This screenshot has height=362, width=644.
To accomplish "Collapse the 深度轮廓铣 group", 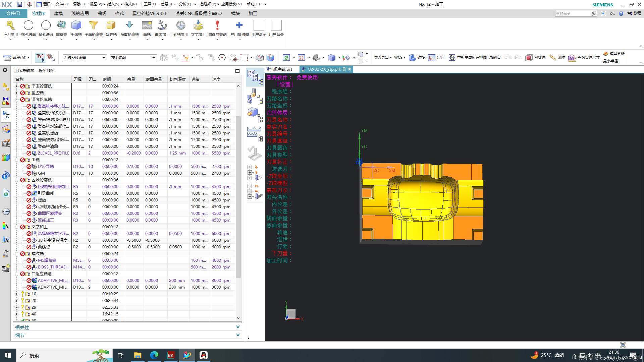I will [x=16, y=100].
